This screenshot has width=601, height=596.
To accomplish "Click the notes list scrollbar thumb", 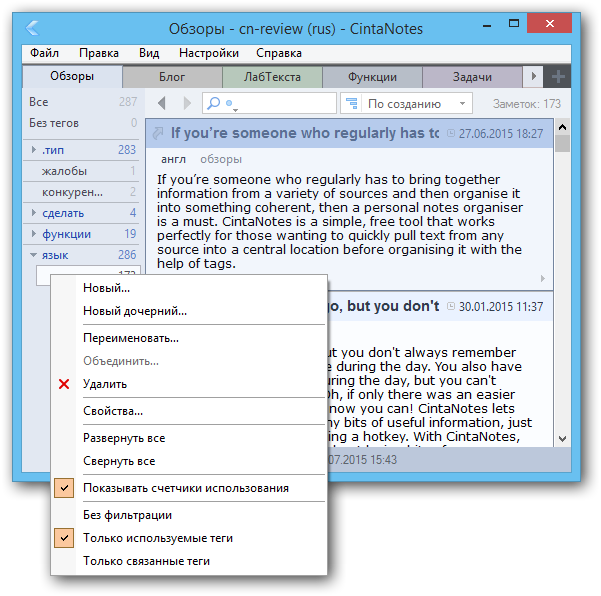I will click(x=562, y=144).
